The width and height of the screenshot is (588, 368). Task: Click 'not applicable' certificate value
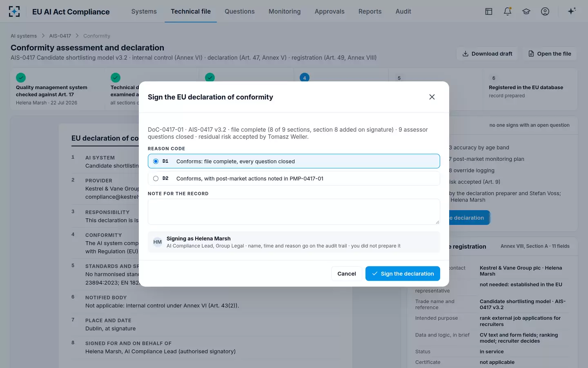(497, 362)
